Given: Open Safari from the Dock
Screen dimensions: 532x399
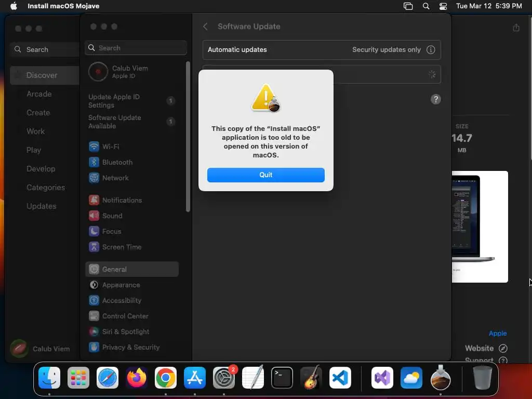Looking at the screenshot, I should coord(108,378).
